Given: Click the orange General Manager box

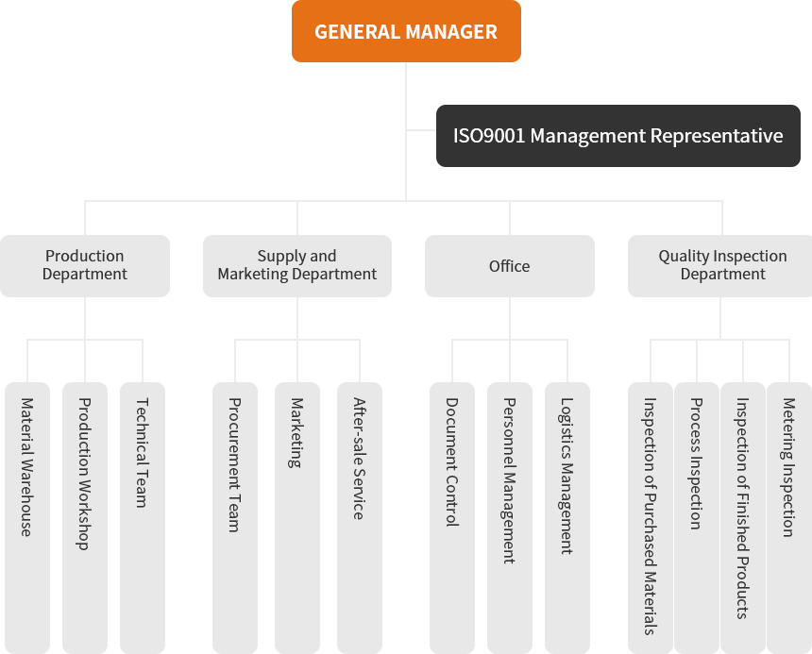Looking at the screenshot, I should tap(406, 31).
